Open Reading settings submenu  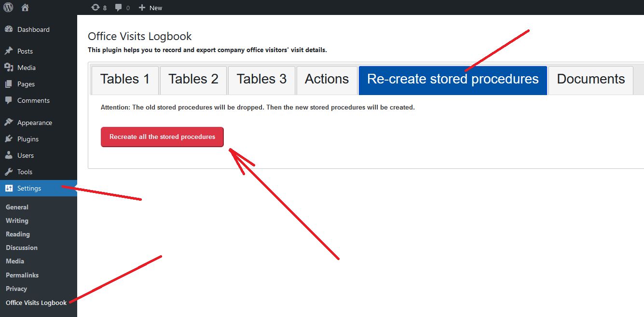pyautogui.click(x=18, y=234)
